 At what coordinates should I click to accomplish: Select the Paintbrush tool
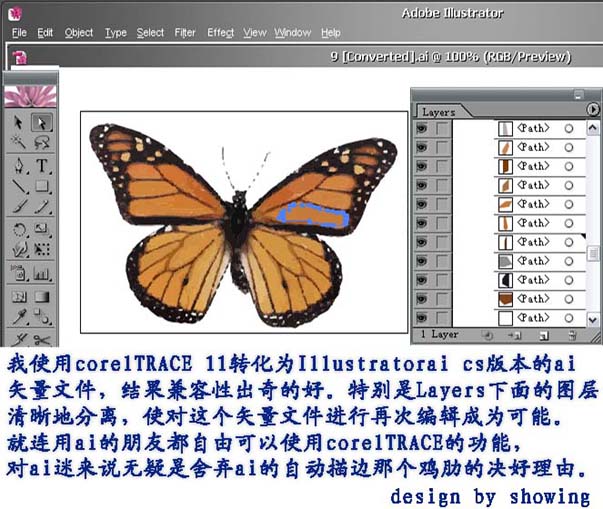(x=18, y=206)
